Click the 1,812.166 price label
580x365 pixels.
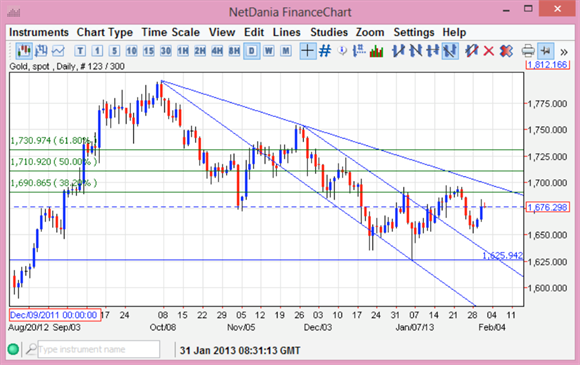click(x=547, y=65)
